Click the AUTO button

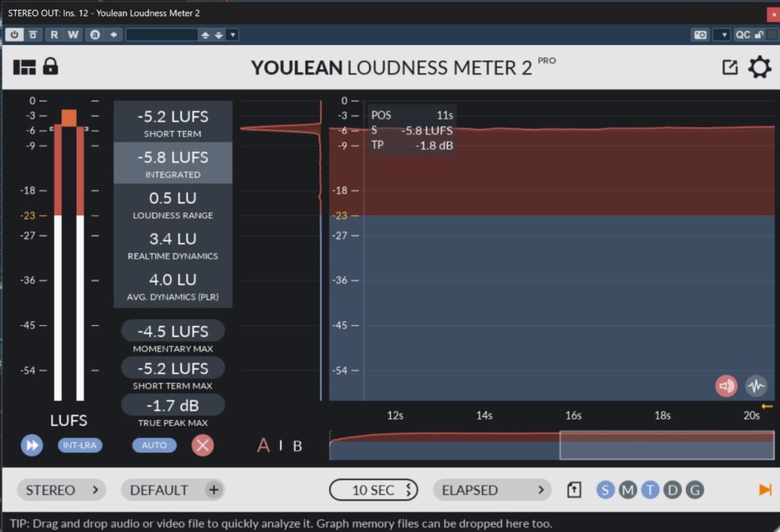(154, 445)
